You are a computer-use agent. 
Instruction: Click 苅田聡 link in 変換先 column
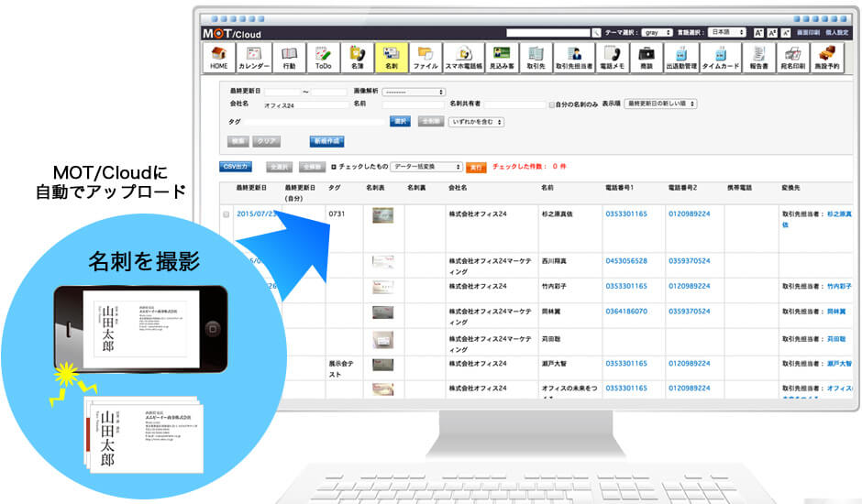[x=836, y=340]
